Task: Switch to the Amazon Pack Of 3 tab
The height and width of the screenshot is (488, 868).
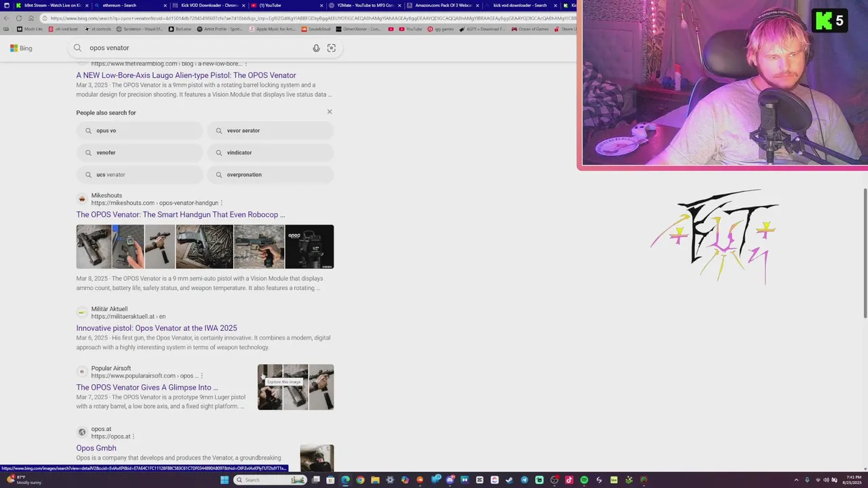Action: coord(442,5)
